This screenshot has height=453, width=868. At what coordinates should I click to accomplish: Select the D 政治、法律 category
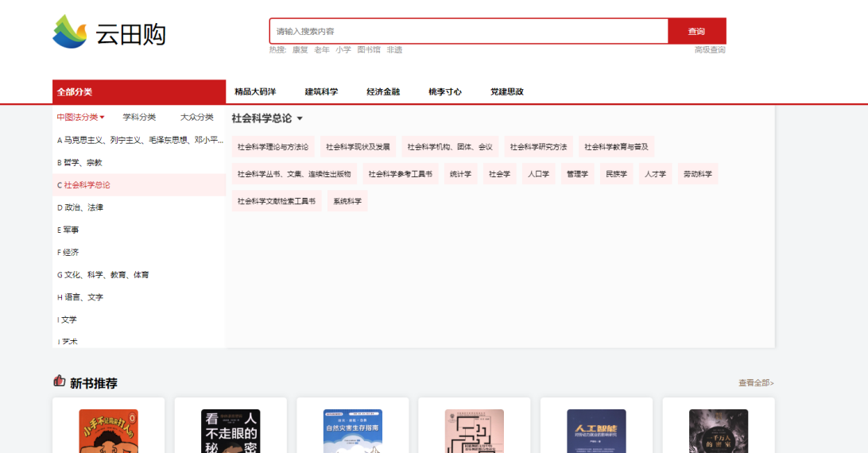point(80,207)
